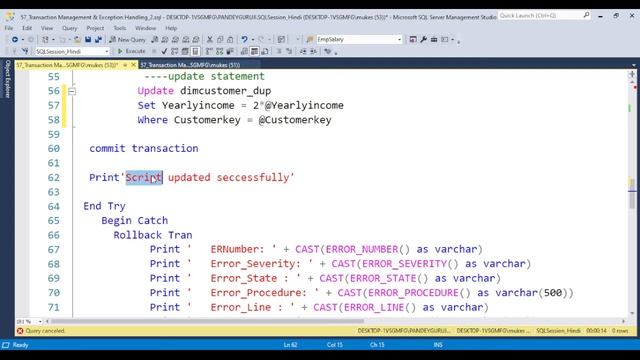The image size is (640, 360).
Task: Click the Undo arrow icon
Action: tap(244, 40)
